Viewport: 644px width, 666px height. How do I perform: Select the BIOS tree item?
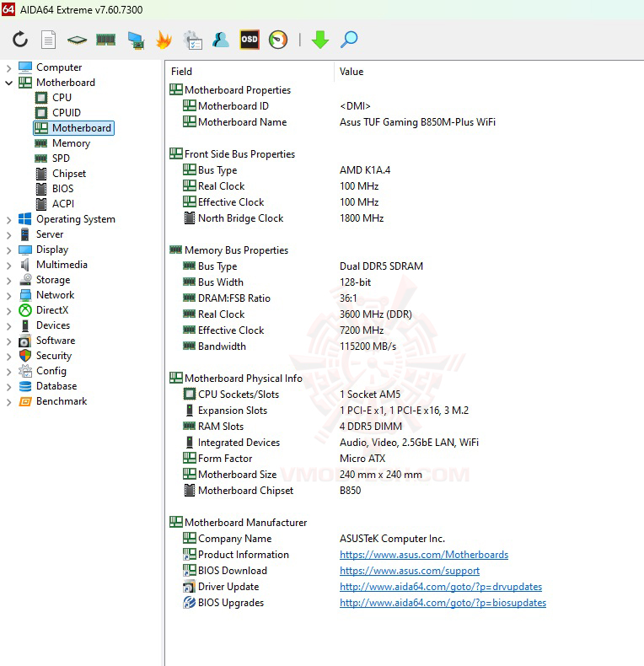[x=63, y=189]
